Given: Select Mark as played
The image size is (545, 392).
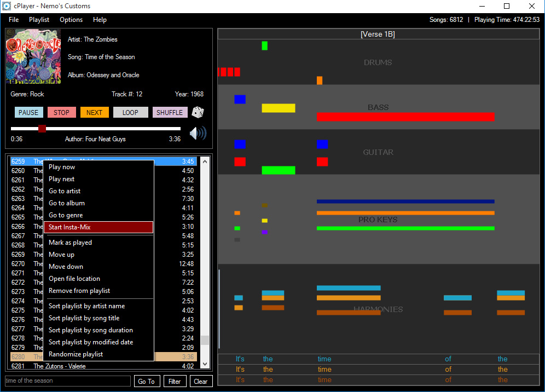Looking at the screenshot, I should 98,243.
